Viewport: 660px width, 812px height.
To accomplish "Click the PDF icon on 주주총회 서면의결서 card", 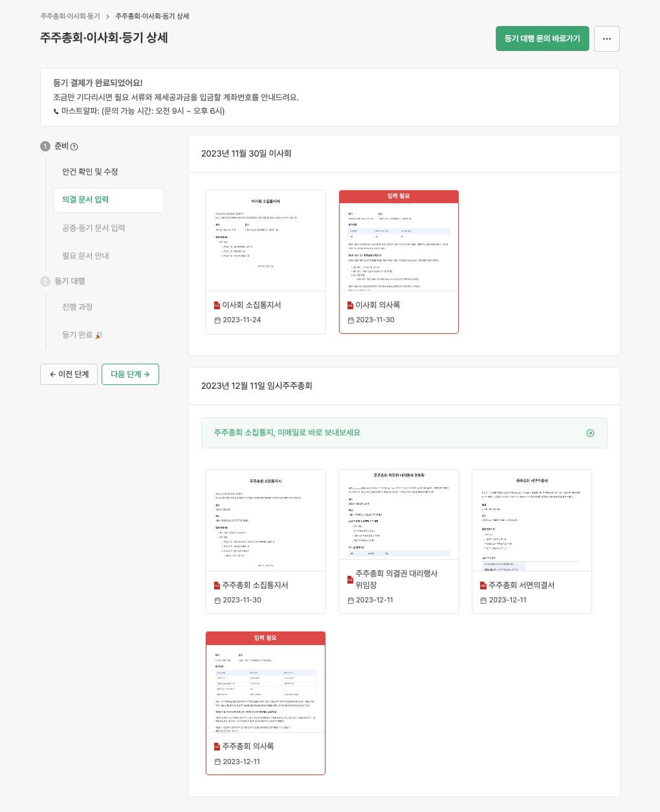I will click(x=483, y=585).
